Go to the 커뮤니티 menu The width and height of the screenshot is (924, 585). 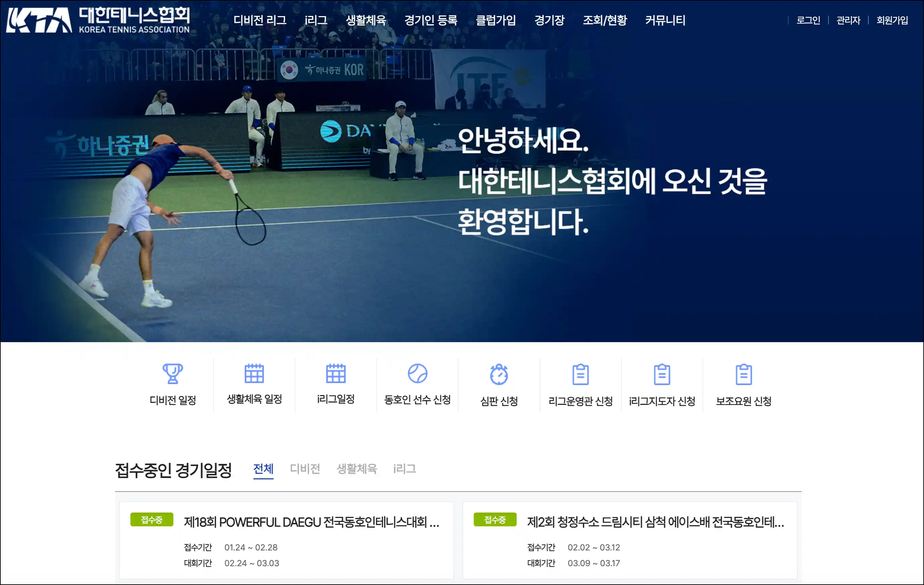point(665,20)
